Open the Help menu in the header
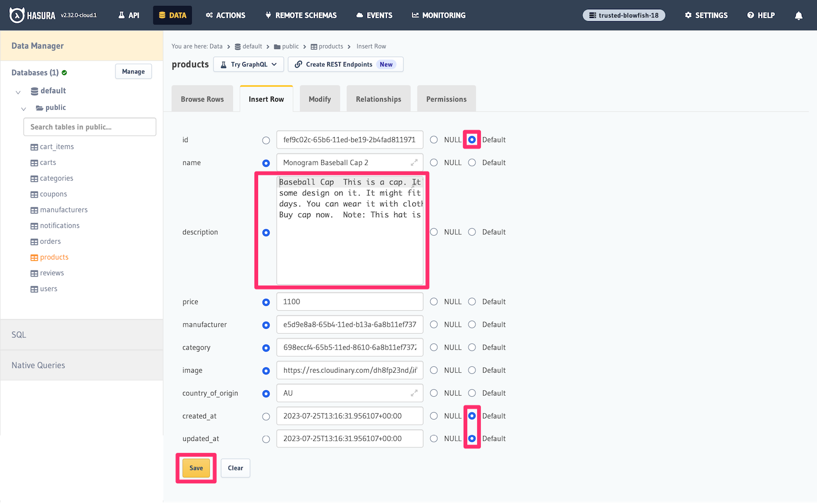817x504 pixels. 761,15
